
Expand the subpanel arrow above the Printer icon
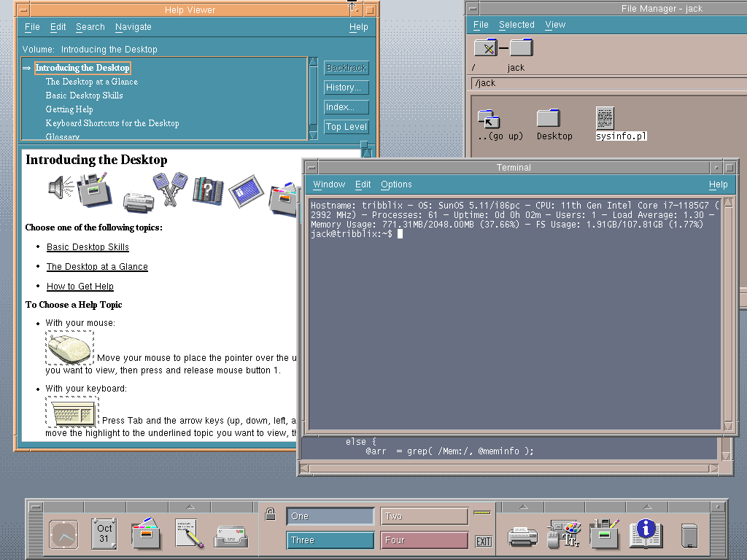pos(522,507)
